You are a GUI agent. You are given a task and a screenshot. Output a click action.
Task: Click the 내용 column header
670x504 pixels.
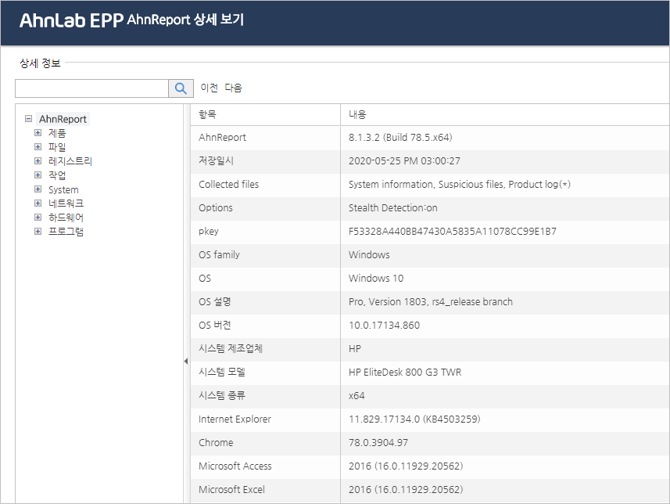[x=358, y=114]
